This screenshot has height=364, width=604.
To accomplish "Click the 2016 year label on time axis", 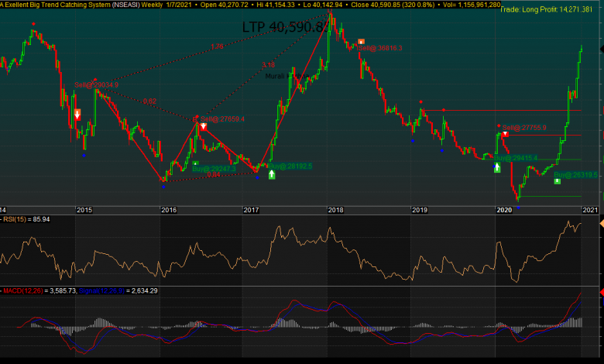I will coord(169,210).
